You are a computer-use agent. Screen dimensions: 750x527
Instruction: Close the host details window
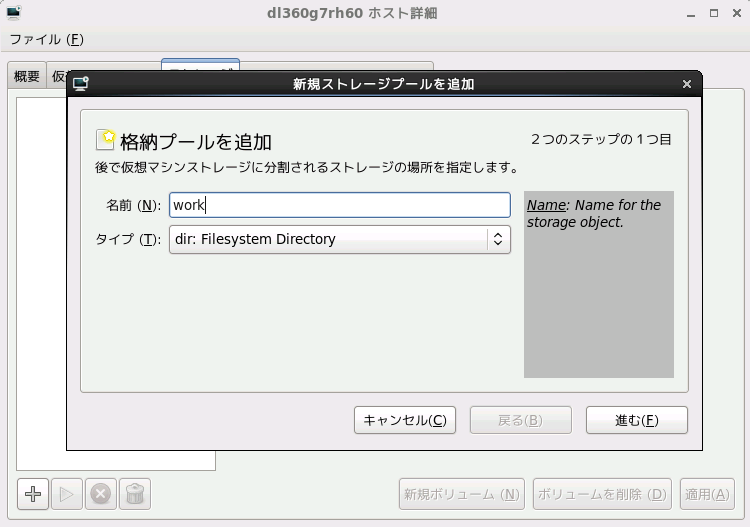pos(737,13)
